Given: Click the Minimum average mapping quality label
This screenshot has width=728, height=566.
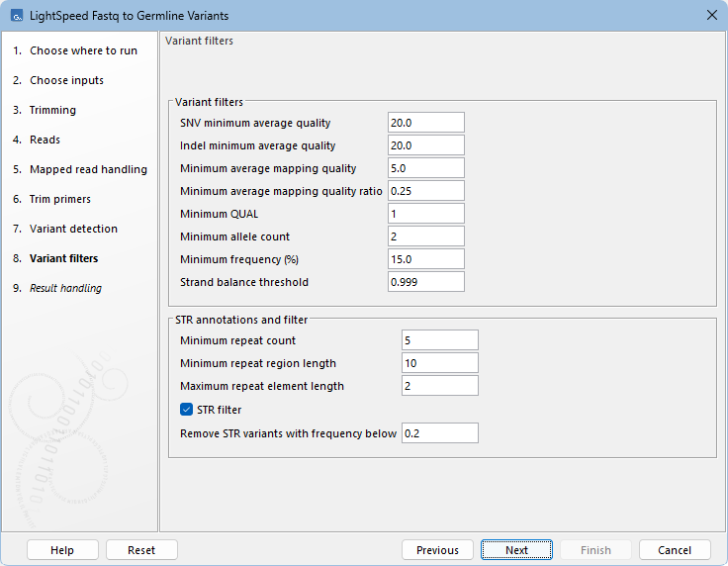Looking at the screenshot, I should tap(268, 168).
